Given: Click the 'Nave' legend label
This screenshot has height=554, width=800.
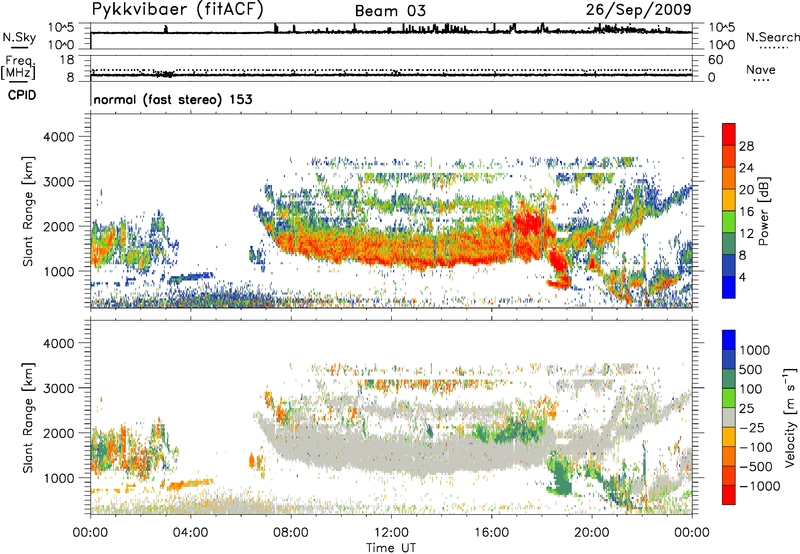Looking at the screenshot, I should (x=761, y=69).
